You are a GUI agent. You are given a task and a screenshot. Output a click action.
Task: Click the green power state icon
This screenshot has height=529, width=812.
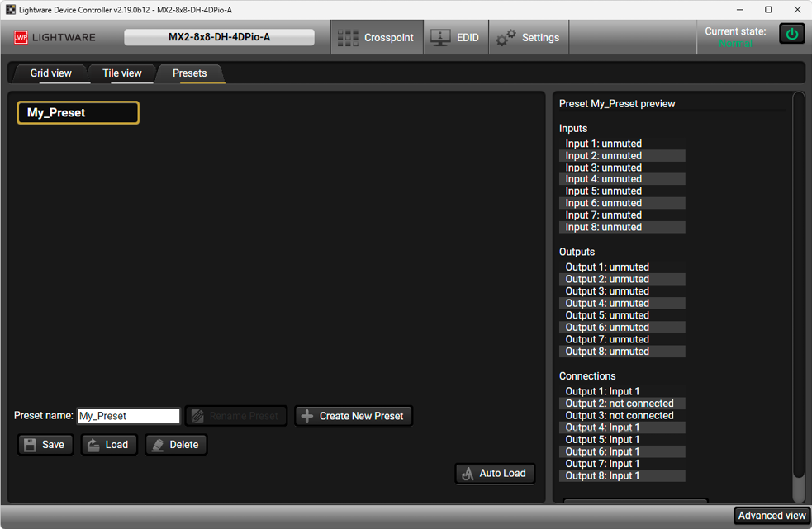[791, 35]
